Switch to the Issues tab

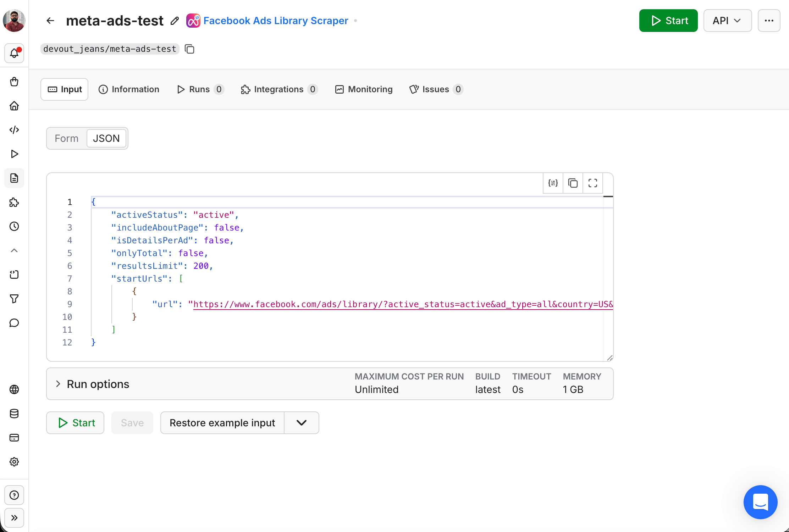pyautogui.click(x=436, y=89)
